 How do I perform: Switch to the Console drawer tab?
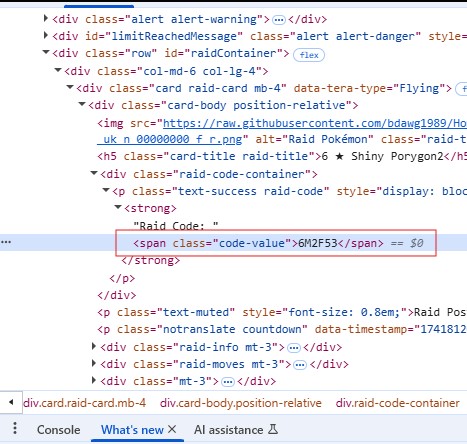coord(59,430)
